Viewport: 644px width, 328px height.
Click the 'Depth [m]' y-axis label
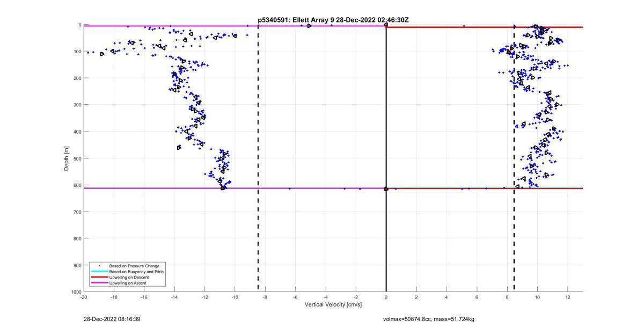67,158
